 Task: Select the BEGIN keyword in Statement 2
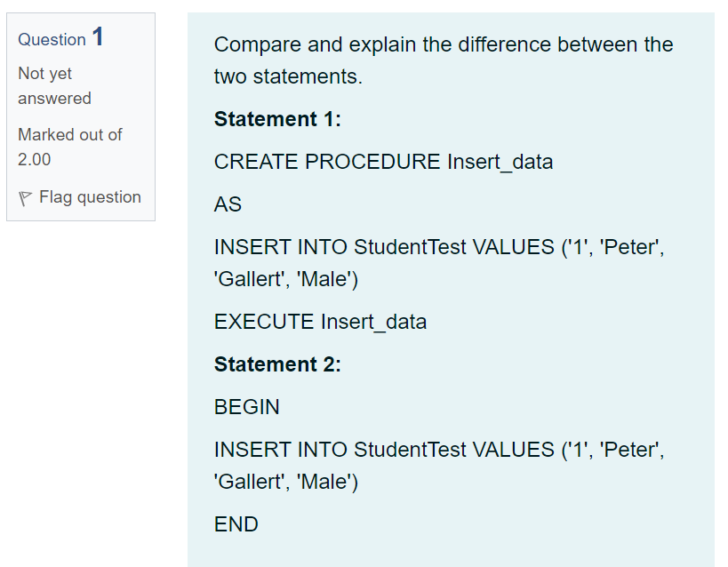click(x=246, y=406)
